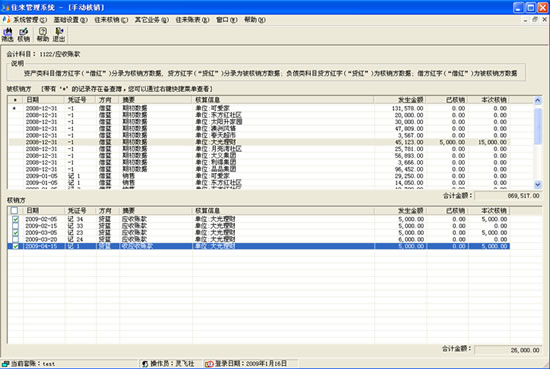Click 本次核销 header in the lower table

(489, 211)
